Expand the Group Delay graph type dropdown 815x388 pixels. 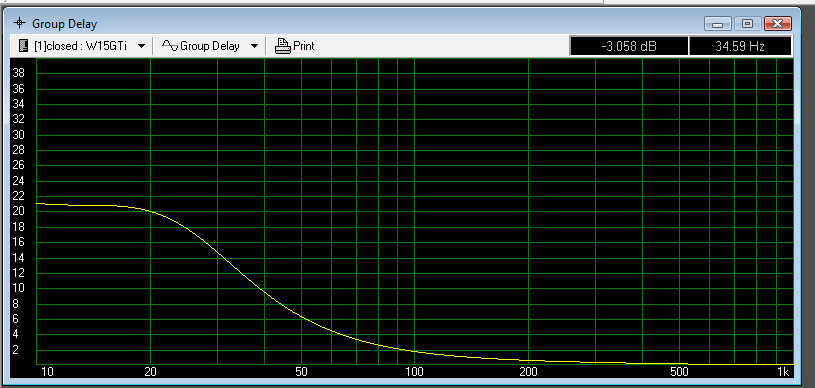pyautogui.click(x=254, y=46)
